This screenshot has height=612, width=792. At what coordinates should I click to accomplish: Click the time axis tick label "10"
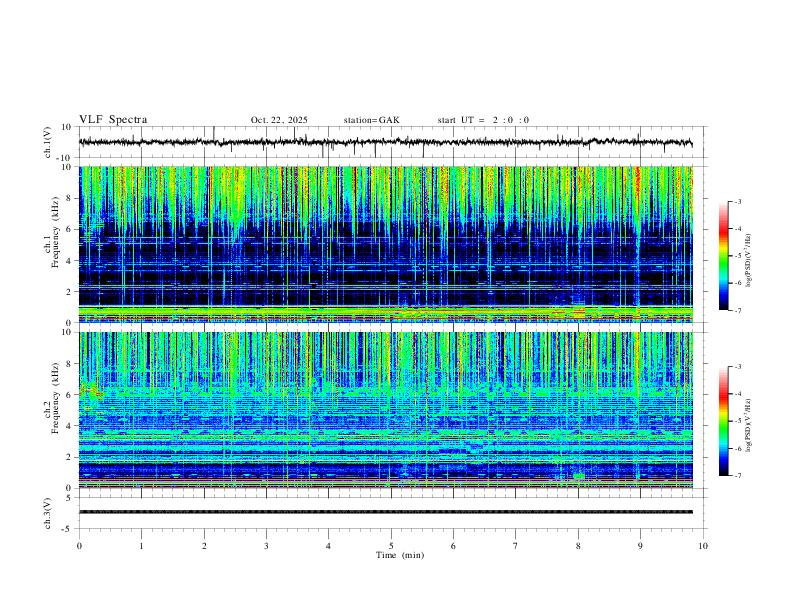(x=703, y=546)
